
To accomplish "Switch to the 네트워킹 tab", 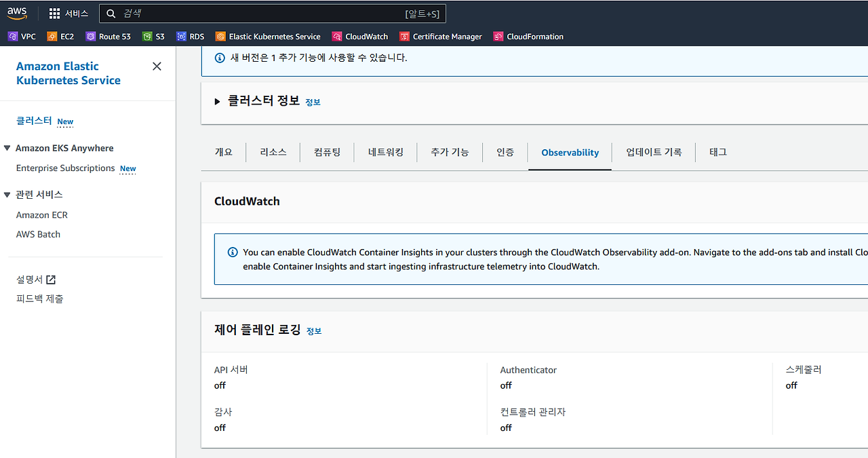I will (386, 152).
